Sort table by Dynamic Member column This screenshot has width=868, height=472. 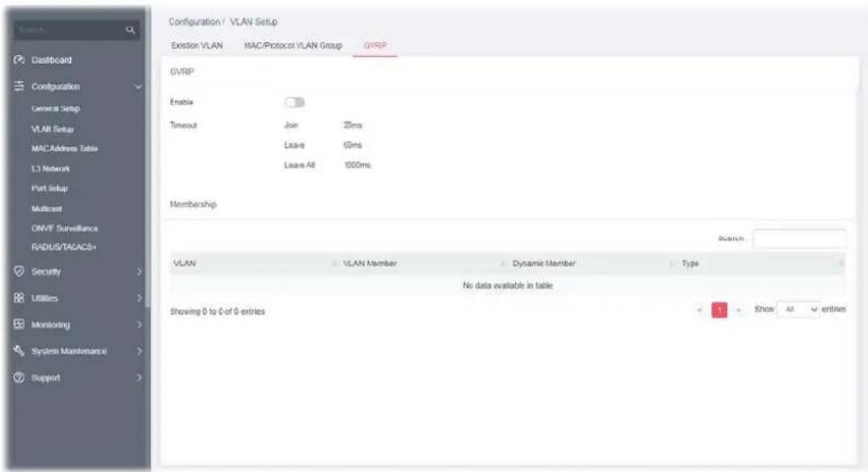tap(593, 263)
